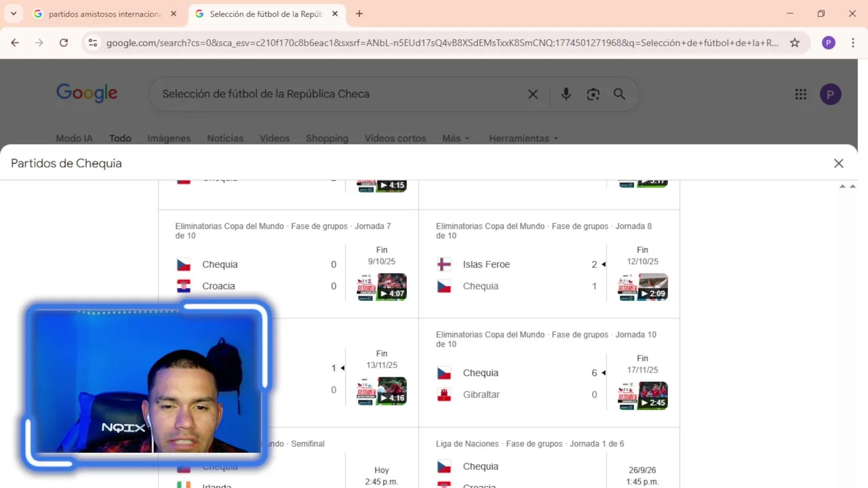Click the 26/9/26 upcoming match date
The image size is (868, 488).
[643, 470]
